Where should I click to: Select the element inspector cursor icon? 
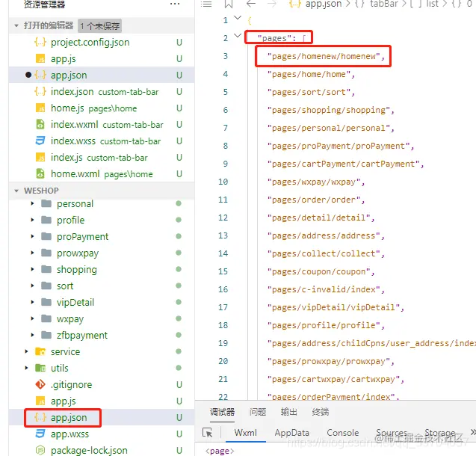[x=207, y=432]
